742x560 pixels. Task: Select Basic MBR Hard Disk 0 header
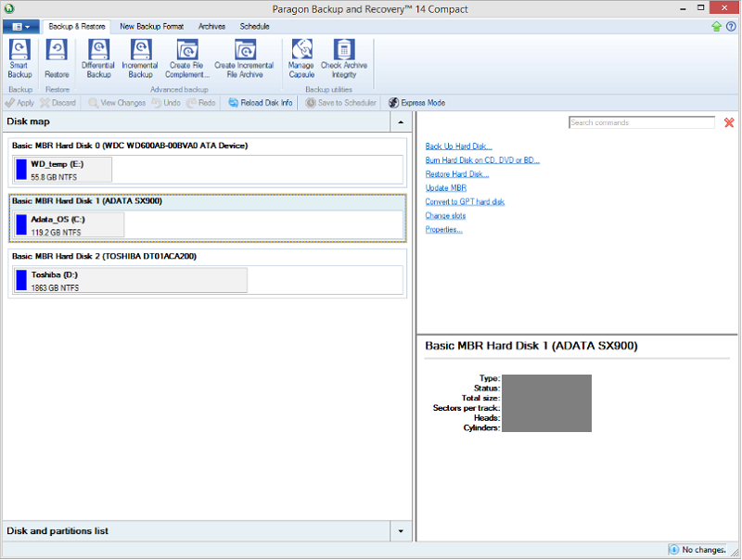[x=130, y=146]
